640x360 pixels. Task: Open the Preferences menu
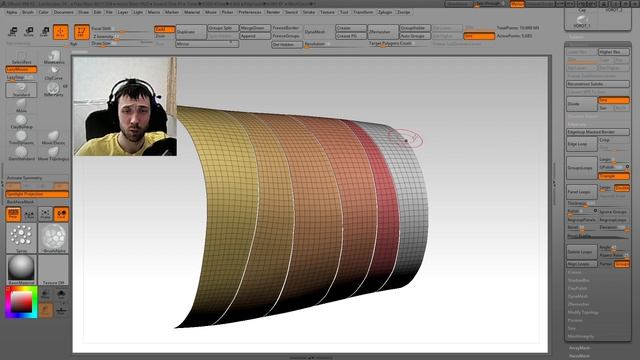[250, 12]
